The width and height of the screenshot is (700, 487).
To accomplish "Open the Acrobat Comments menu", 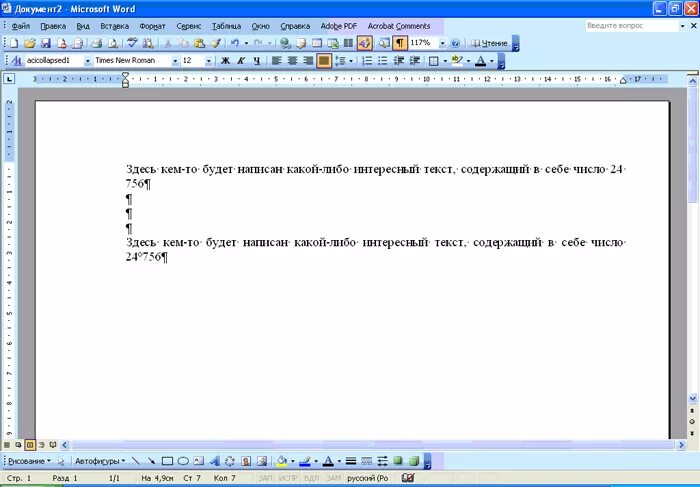I will 399,26.
